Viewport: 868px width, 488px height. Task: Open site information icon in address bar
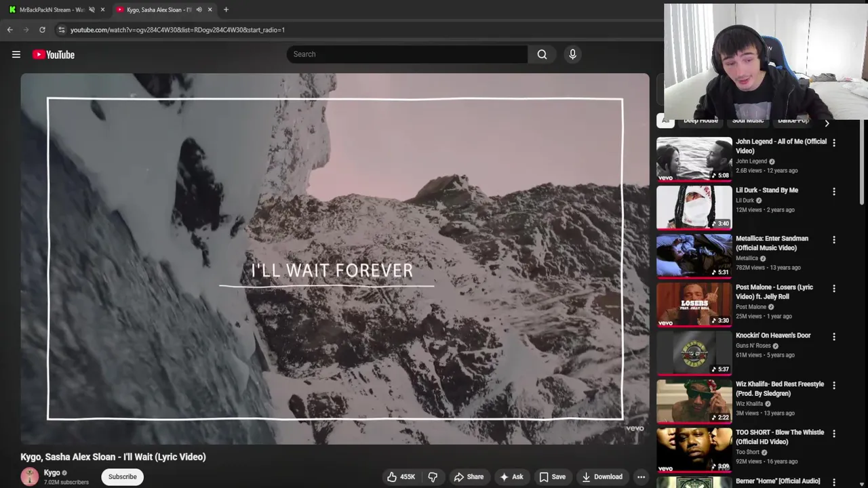point(61,30)
